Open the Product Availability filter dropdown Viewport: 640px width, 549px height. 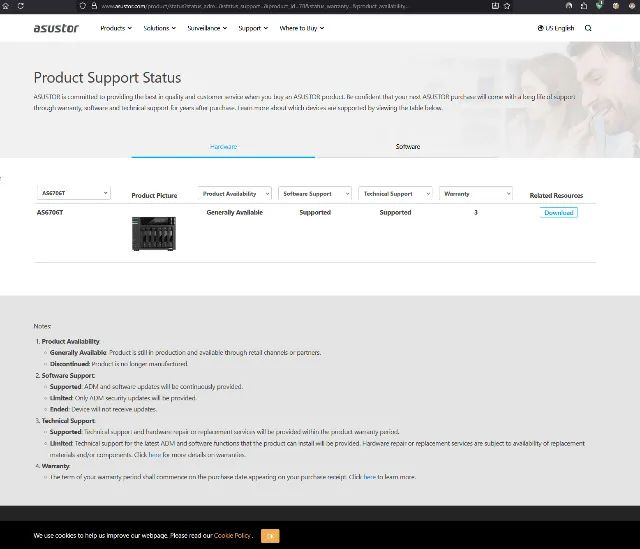[235, 194]
